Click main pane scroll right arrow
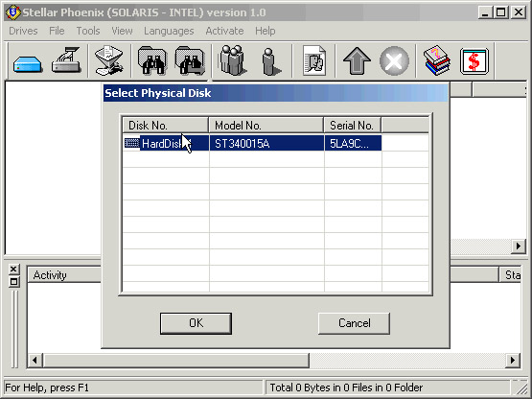Image resolution: width=532 pixels, height=399 pixels. (518, 246)
